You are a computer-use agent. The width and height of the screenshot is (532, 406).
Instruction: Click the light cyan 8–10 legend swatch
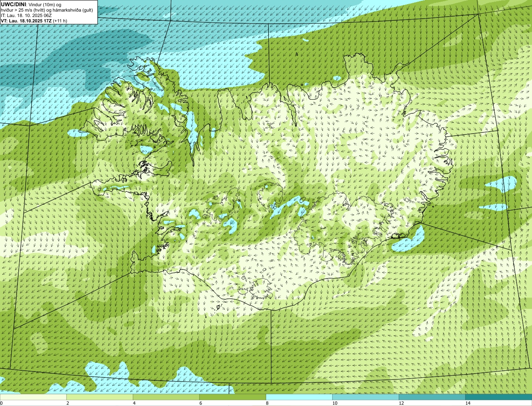(x=299, y=397)
